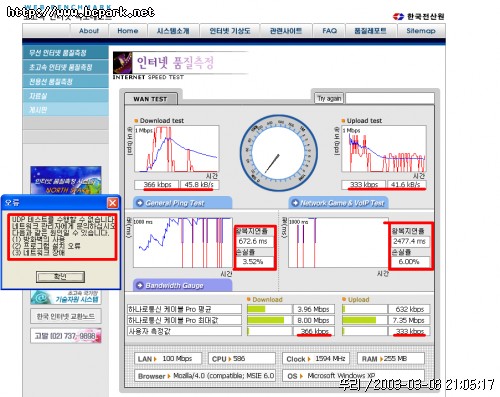The height and width of the screenshot is (397, 500).
Task: Open the 기술지원 시스템 banner
Action: [x=66, y=297]
